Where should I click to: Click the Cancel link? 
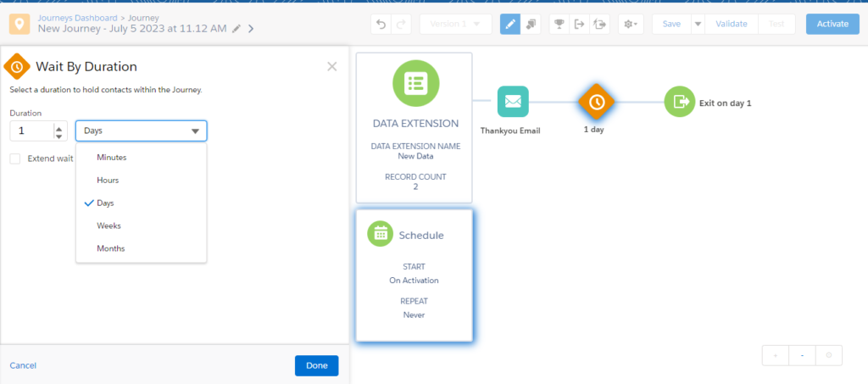23,365
